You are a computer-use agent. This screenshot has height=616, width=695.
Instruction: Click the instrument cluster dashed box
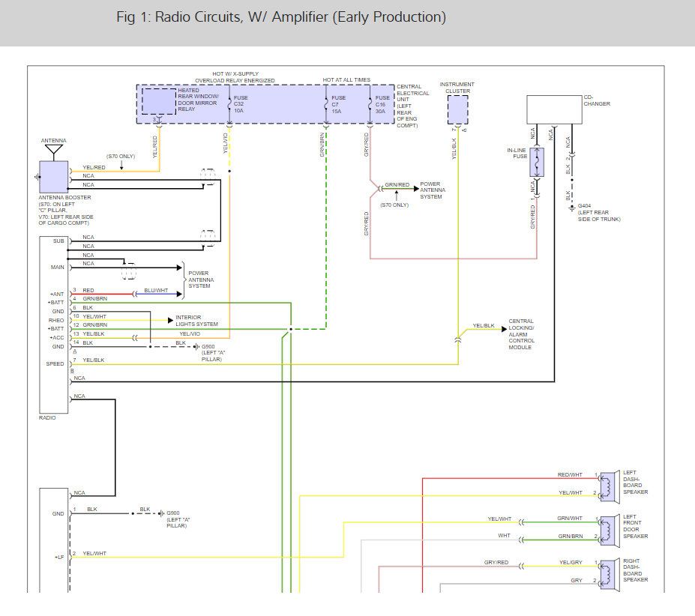[x=457, y=110]
